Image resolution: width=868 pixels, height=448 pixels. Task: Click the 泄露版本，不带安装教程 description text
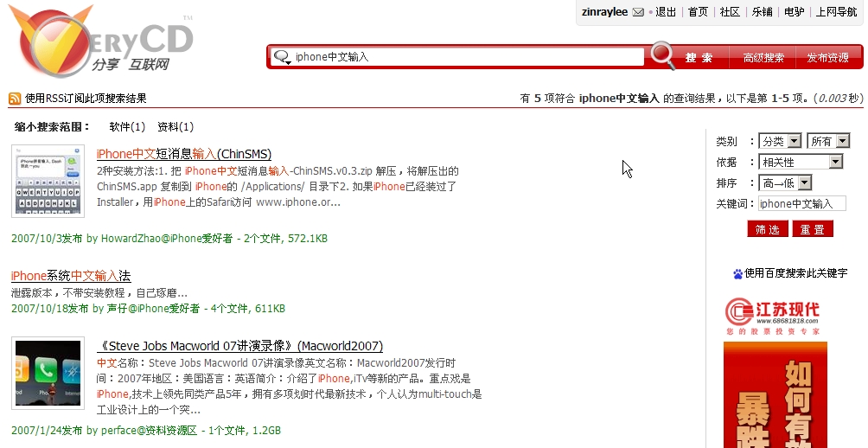click(x=99, y=293)
